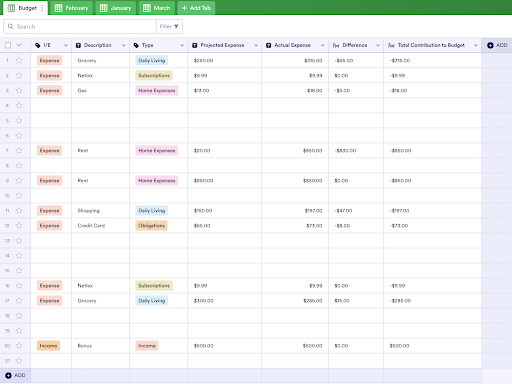512x384 pixels.
Task: Toggle the star on row 17
Action: [x=19, y=301]
